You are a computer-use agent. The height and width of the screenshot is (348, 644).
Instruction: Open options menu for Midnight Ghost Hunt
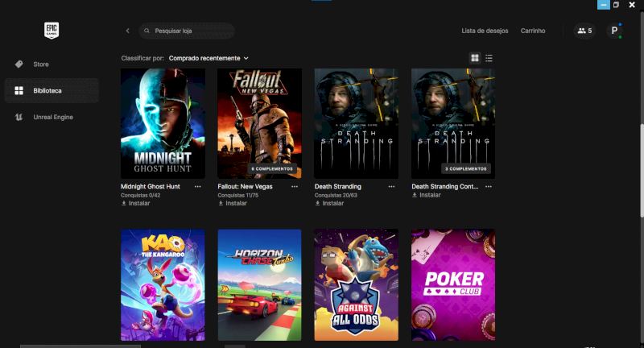click(x=198, y=187)
